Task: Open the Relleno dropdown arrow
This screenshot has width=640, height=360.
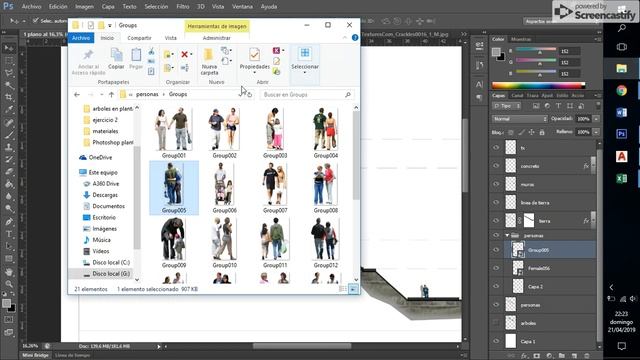Action: click(x=596, y=132)
